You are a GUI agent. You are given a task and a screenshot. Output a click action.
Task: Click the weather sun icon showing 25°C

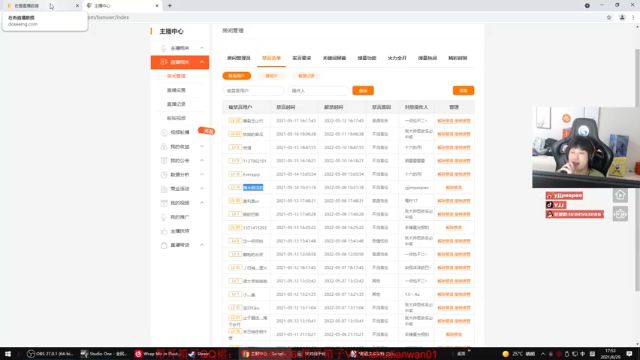click(506, 354)
